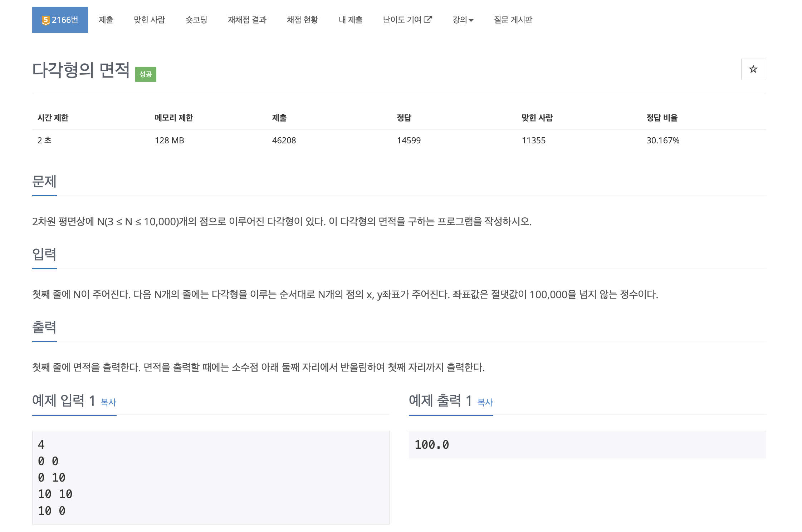Click the example output 100.0 box
This screenshot has width=802, height=532.
pos(587,445)
